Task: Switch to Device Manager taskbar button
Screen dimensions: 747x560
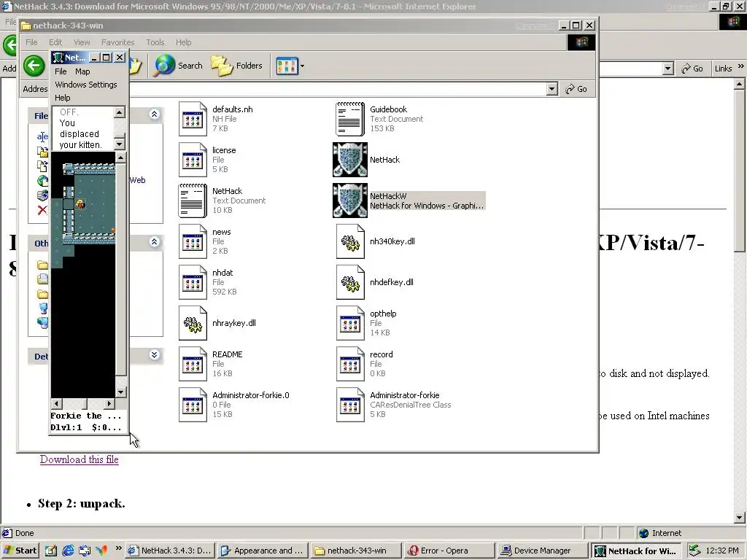Action: 542,551
